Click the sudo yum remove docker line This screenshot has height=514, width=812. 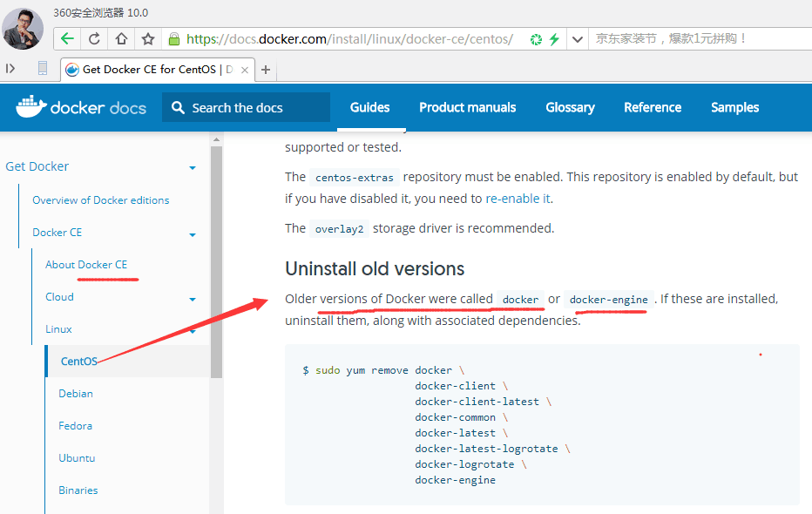[383, 370]
